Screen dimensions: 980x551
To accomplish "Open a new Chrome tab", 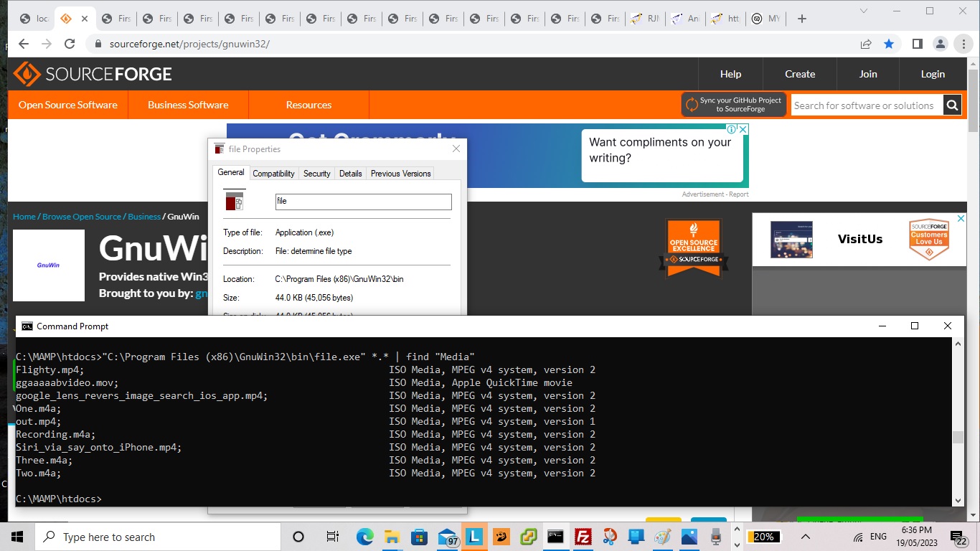I will 802,19.
